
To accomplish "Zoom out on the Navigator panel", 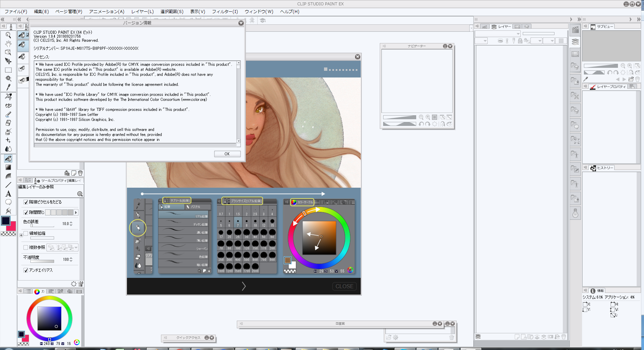I will (x=421, y=117).
